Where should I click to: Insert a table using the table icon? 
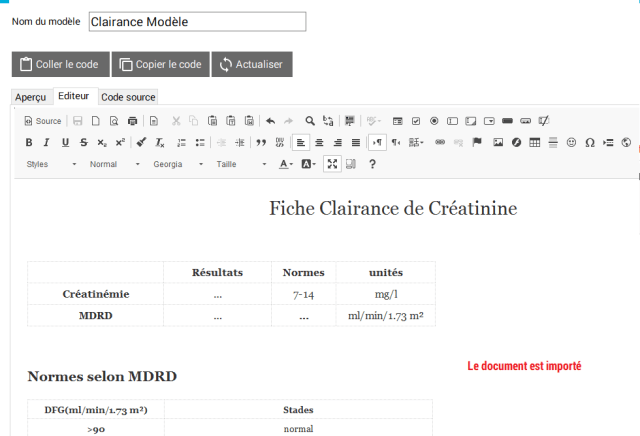pyautogui.click(x=534, y=142)
